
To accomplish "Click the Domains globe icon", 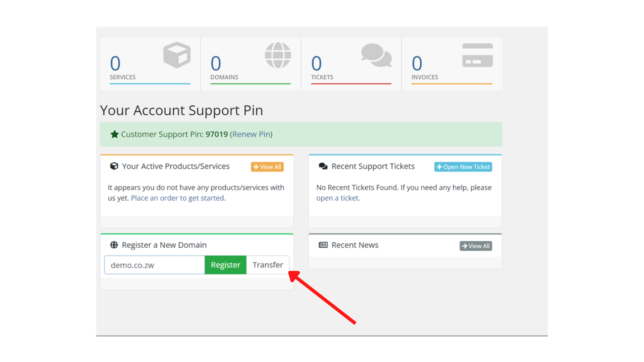I will (x=278, y=55).
